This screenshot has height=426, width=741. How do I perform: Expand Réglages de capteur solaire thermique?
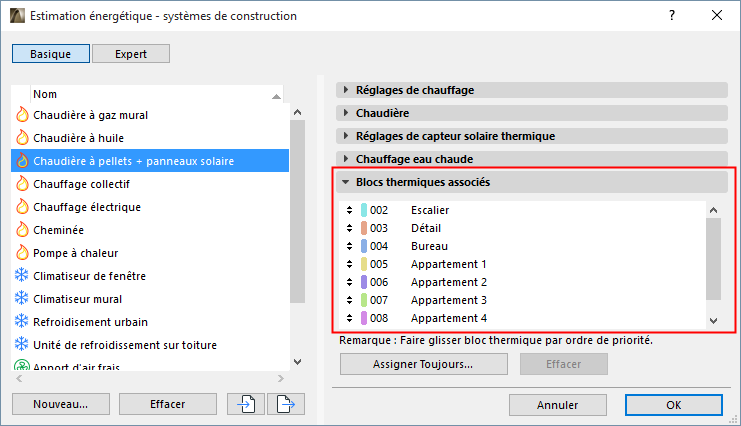532,136
